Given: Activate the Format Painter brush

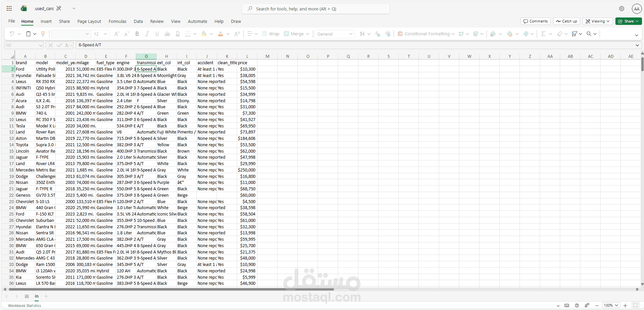Looking at the screenshot, I should [x=43, y=34].
